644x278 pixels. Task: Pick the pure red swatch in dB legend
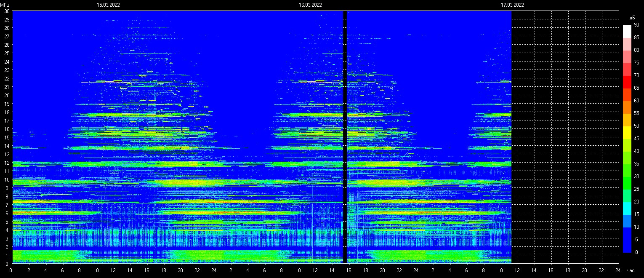click(627, 82)
